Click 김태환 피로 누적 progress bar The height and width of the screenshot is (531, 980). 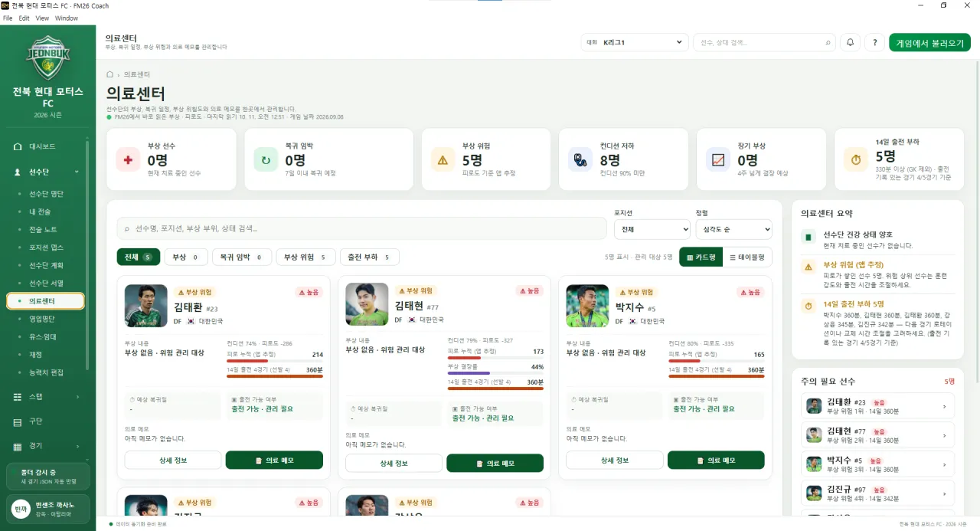pos(275,361)
